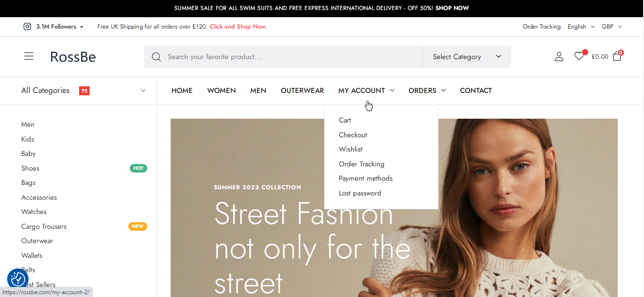This screenshot has width=644, height=297.
Task: Expand the Orders menu
Action: click(x=427, y=91)
